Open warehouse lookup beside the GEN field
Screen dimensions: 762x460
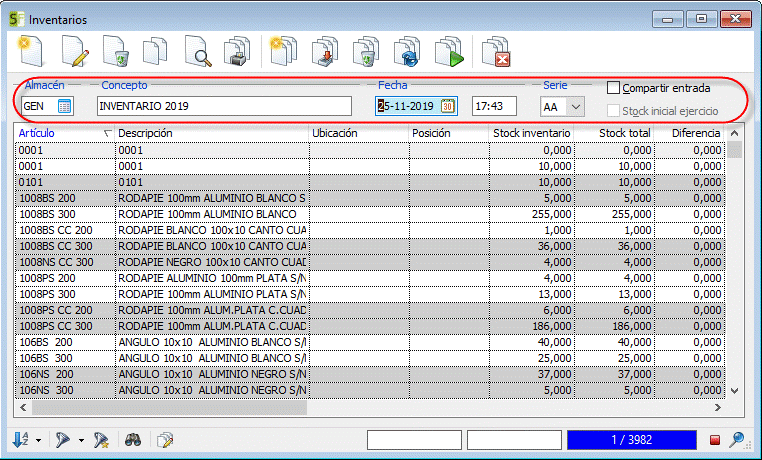click(64, 106)
